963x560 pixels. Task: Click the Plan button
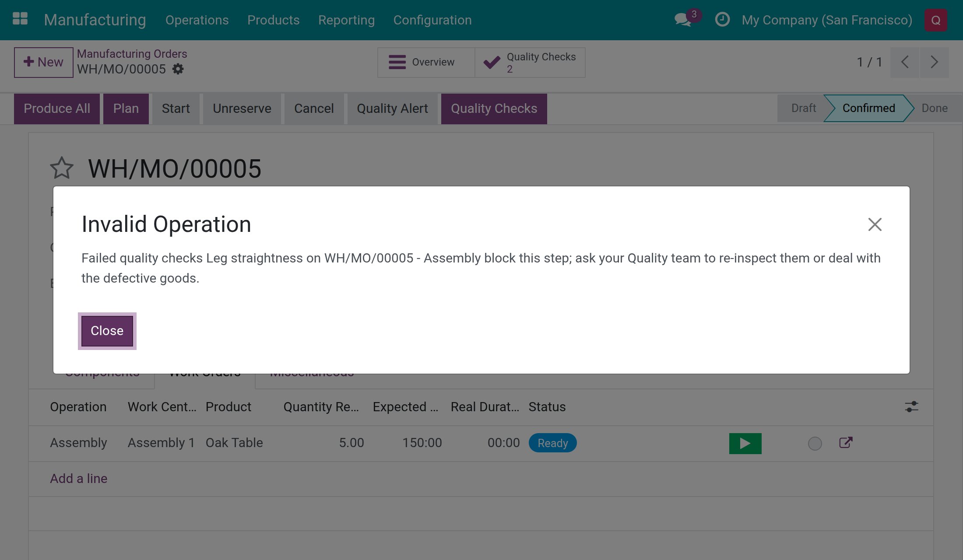pos(126,108)
